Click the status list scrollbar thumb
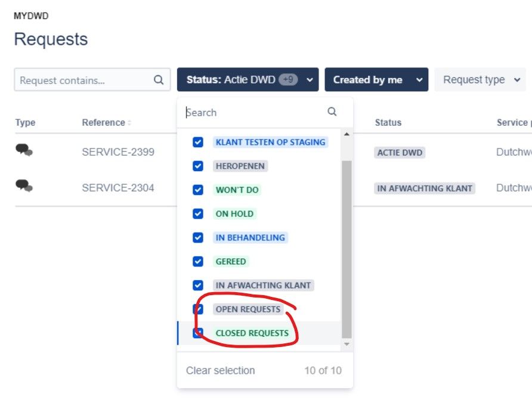The image size is (532, 409). (x=347, y=249)
